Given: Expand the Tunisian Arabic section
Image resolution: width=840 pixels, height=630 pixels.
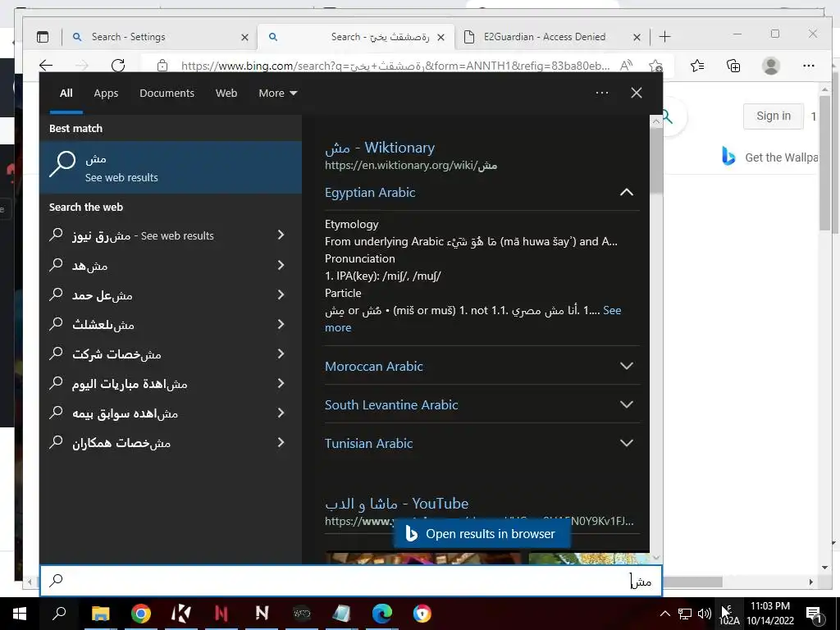Looking at the screenshot, I should (x=626, y=443).
